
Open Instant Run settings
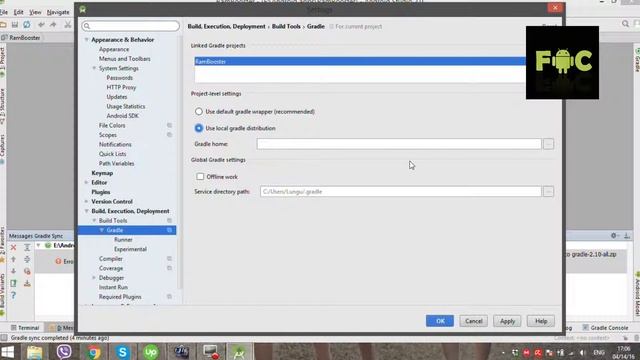pos(113,287)
